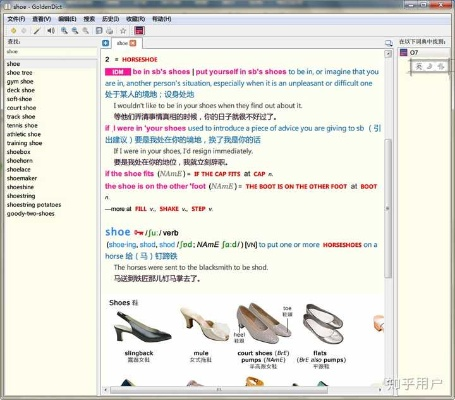Add a new tab with the plus icon

[106, 43]
